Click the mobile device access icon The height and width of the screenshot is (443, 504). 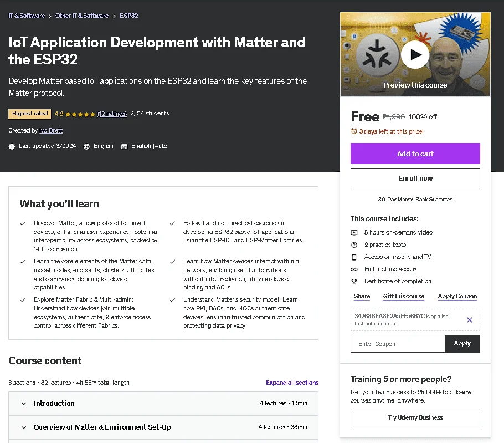pyautogui.click(x=354, y=257)
